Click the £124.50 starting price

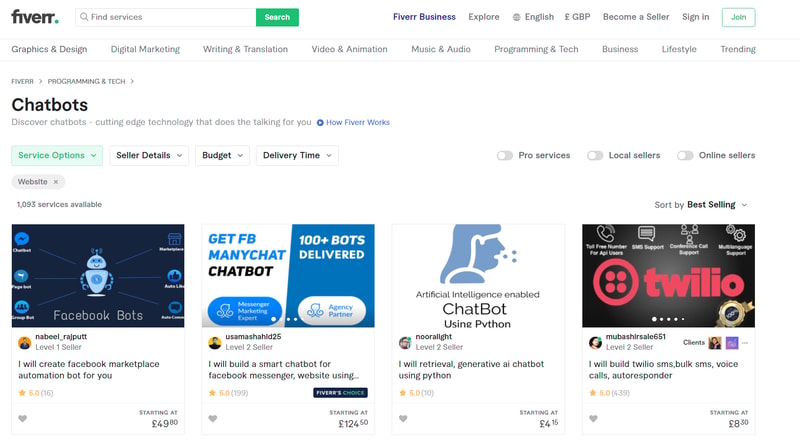click(353, 424)
